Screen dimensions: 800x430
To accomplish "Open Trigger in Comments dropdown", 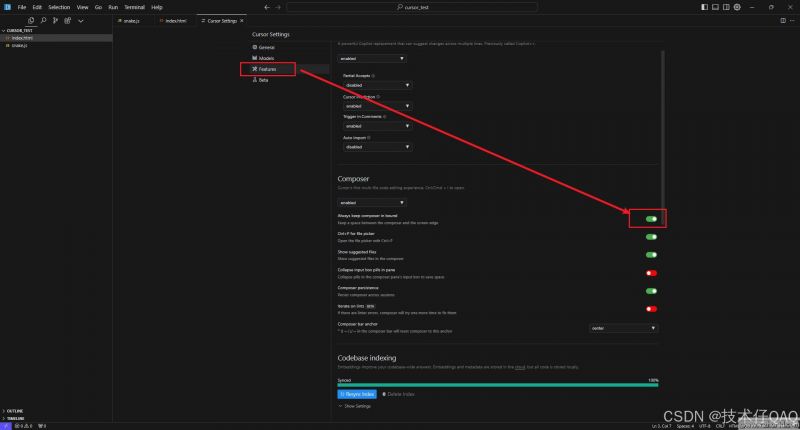I will (x=378, y=126).
